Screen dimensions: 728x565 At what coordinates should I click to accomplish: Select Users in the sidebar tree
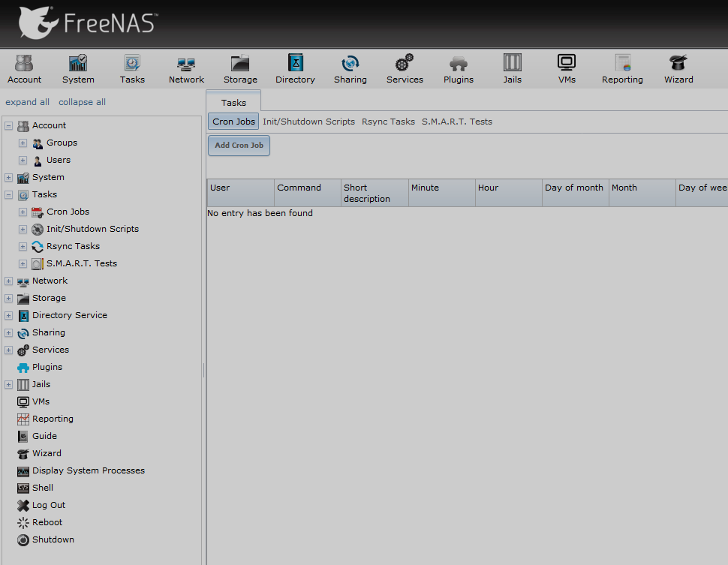(x=59, y=160)
